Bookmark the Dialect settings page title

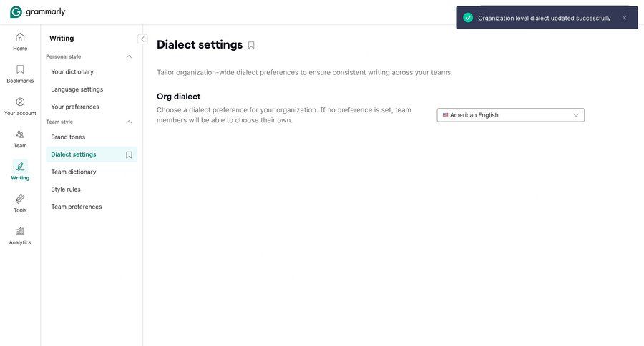click(251, 45)
